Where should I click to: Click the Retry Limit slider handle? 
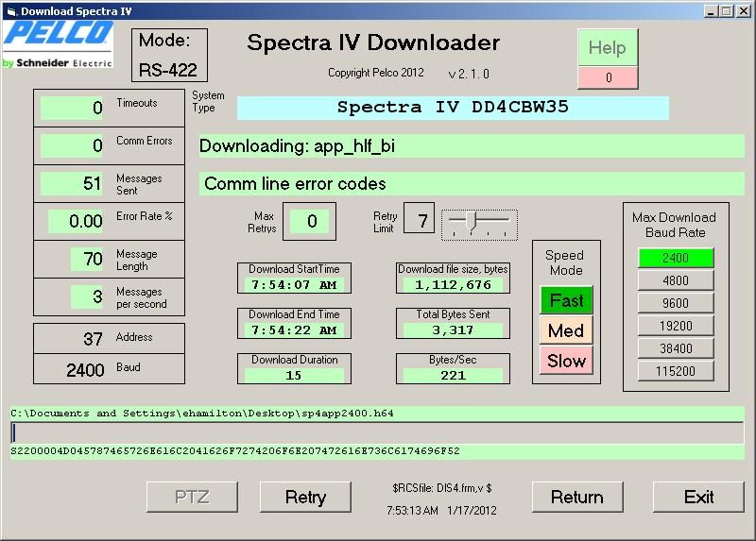[472, 221]
